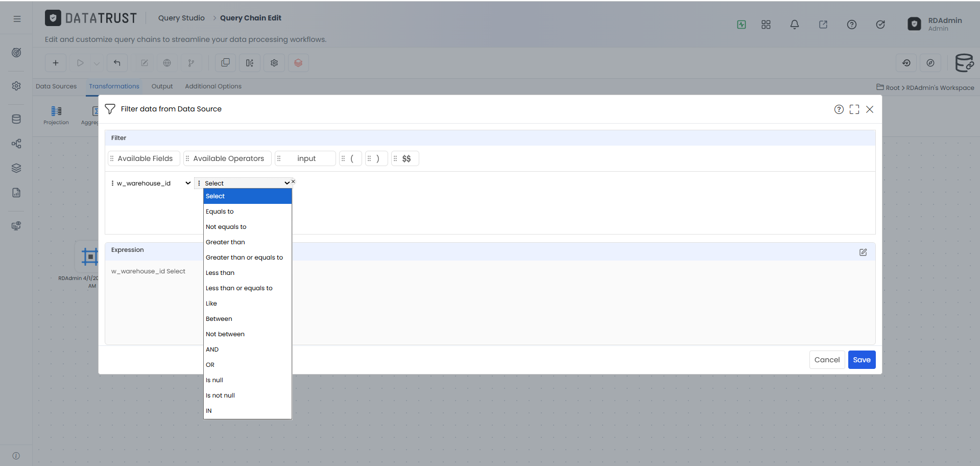Run the query chain play button
Image resolution: width=980 pixels, height=466 pixels.
(x=80, y=63)
